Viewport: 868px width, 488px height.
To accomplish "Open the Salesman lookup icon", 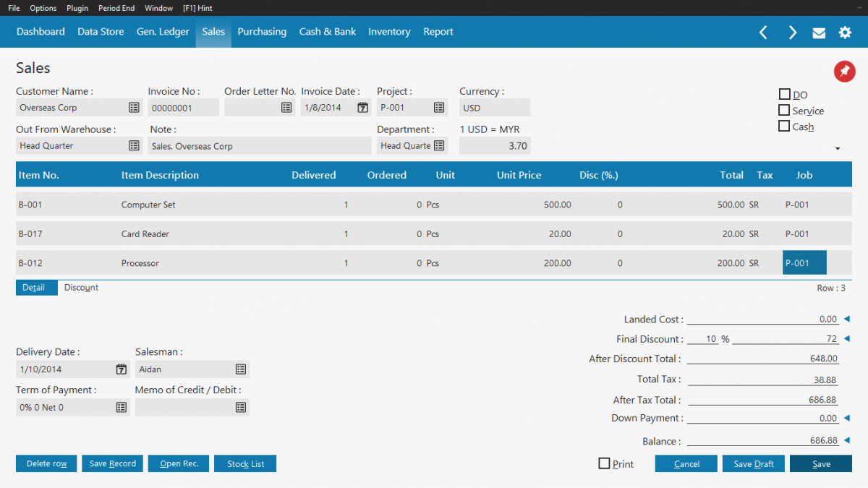I will (x=240, y=369).
